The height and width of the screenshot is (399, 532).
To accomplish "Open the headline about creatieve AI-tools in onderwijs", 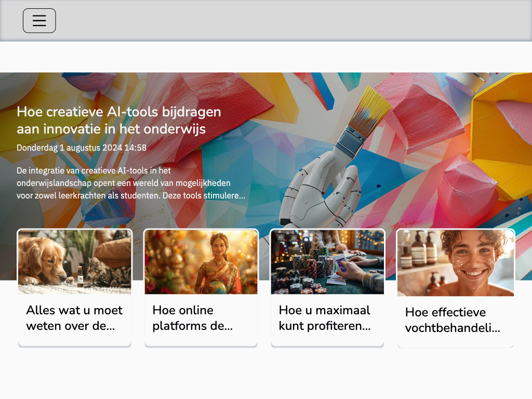I will [x=119, y=120].
